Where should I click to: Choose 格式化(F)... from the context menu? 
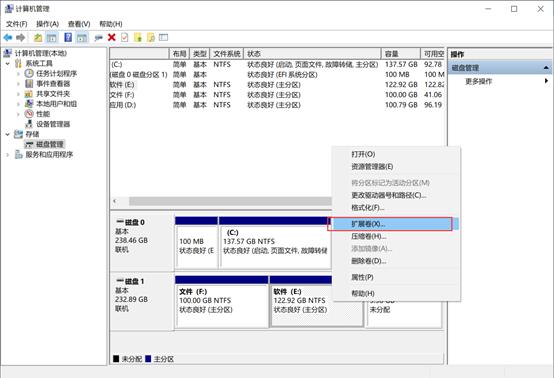pos(396,207)
